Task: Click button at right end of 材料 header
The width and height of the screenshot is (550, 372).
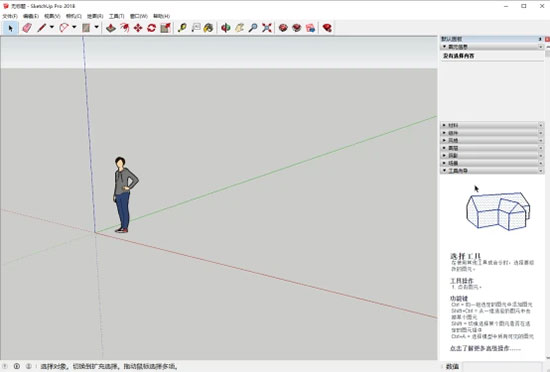Action: [x=541, y=125]
